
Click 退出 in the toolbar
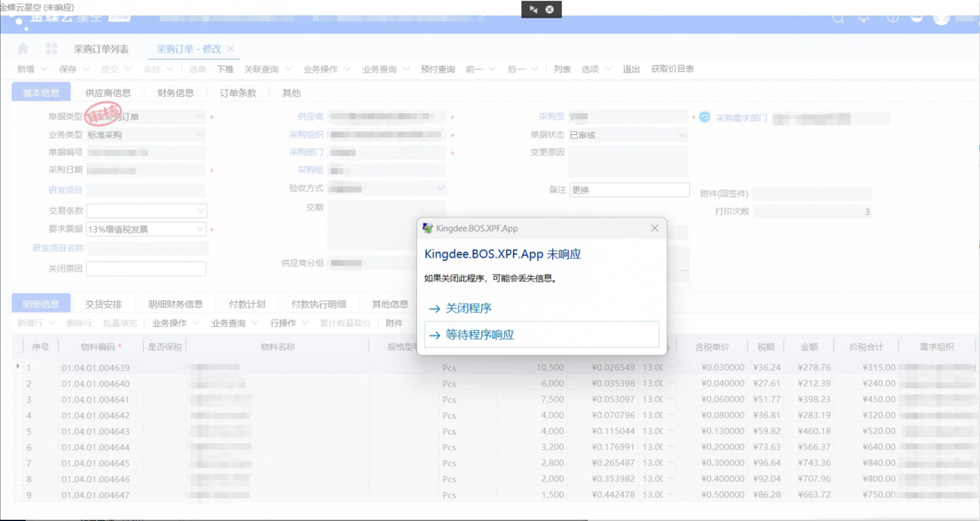coord(631,69)
